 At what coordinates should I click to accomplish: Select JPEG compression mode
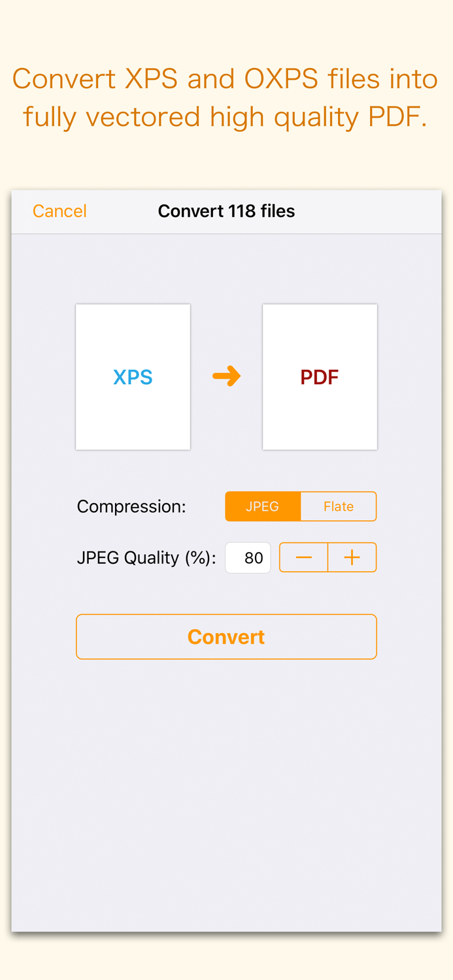263,506
